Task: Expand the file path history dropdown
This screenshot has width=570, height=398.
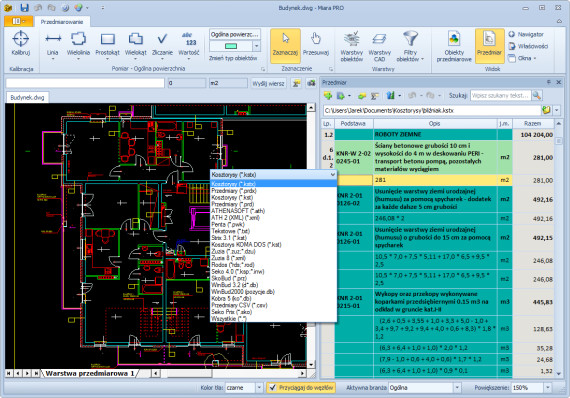Action: [557, 110]
